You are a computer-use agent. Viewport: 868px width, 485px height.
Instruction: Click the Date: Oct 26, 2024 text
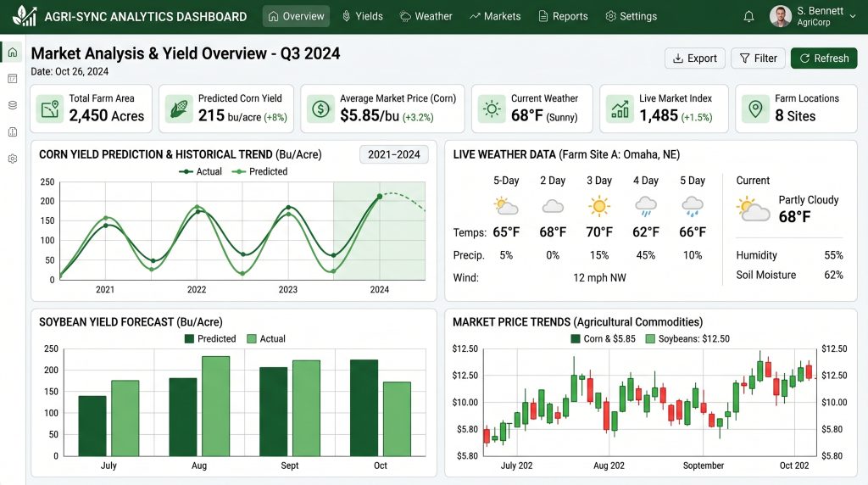pyautogui.click(x=70, y=71)
